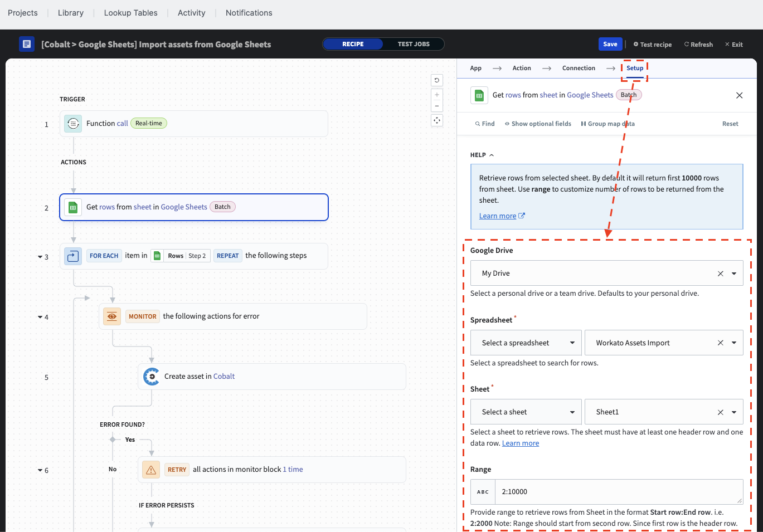Click the Rows Step 2 datapill
The width and height of the screenshot is (763, 532).
pos(181,256)
